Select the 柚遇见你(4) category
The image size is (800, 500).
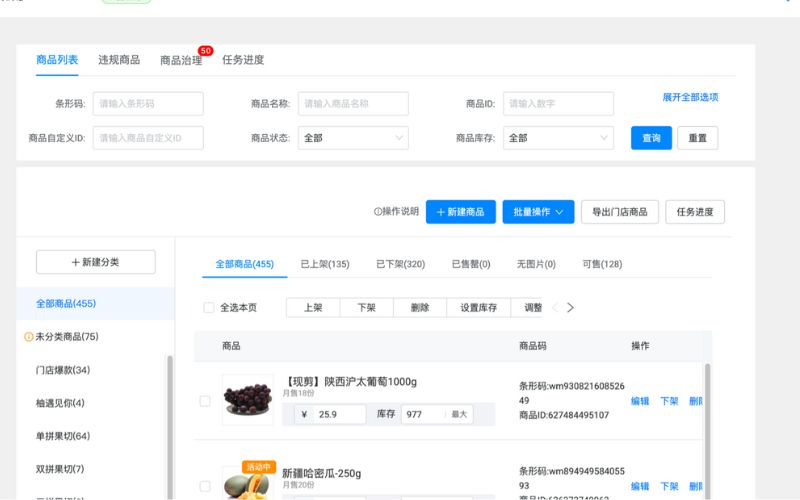[60, 403]
